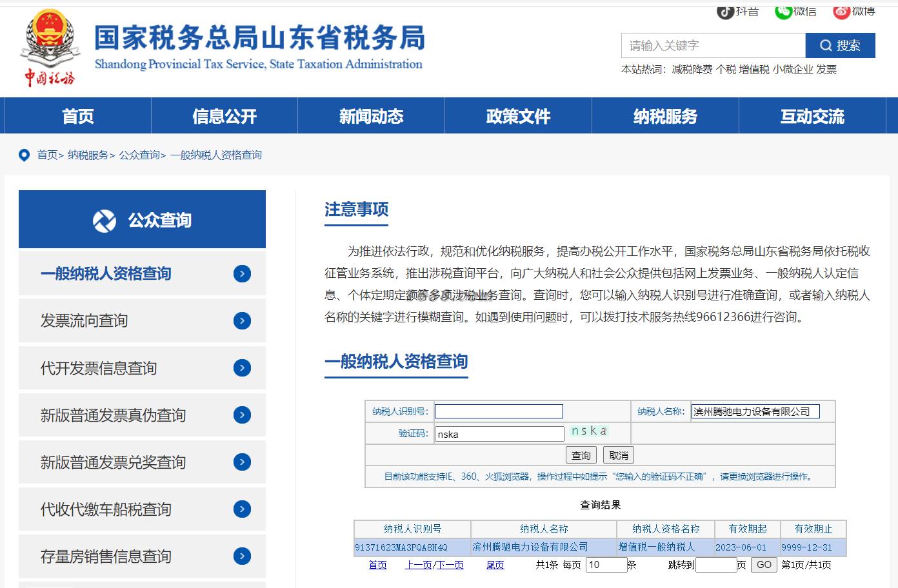Select 存量房销售信息查询 in the sidebar
The image size is (898, 588).
(x=142, y=556)
